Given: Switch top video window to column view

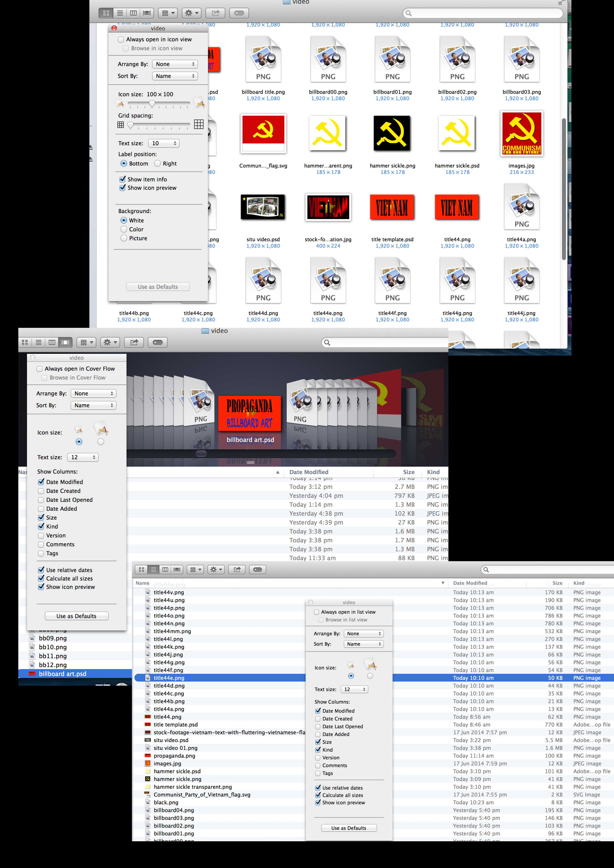Looking at the screenshot, I should (x=133, y=13).
